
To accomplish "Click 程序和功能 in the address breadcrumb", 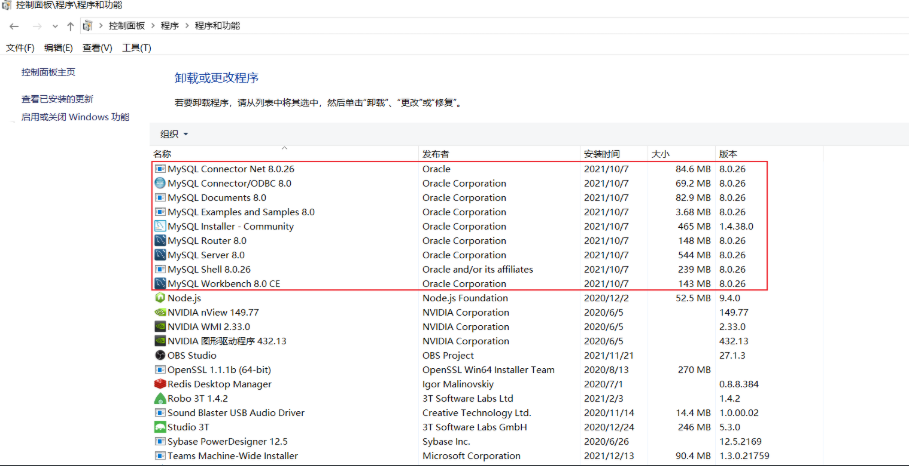I will 217,26.
